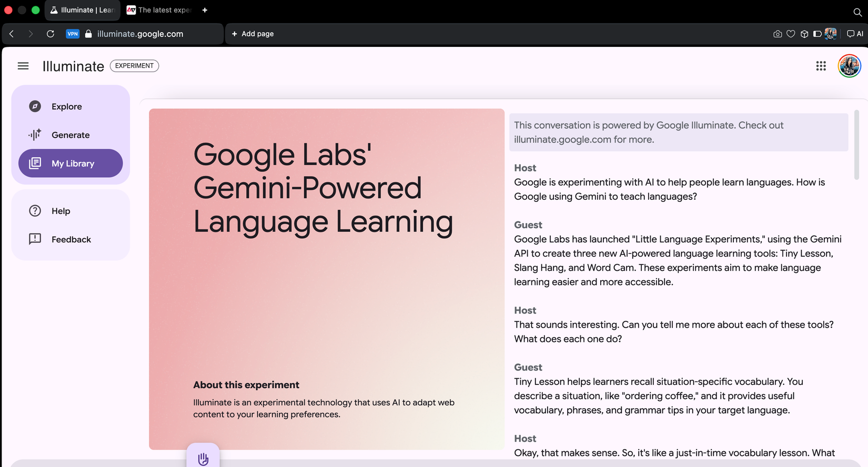Open the browser profile picture in toolbar
This screenshot has height=467, width=868.
tap(831, 34)
